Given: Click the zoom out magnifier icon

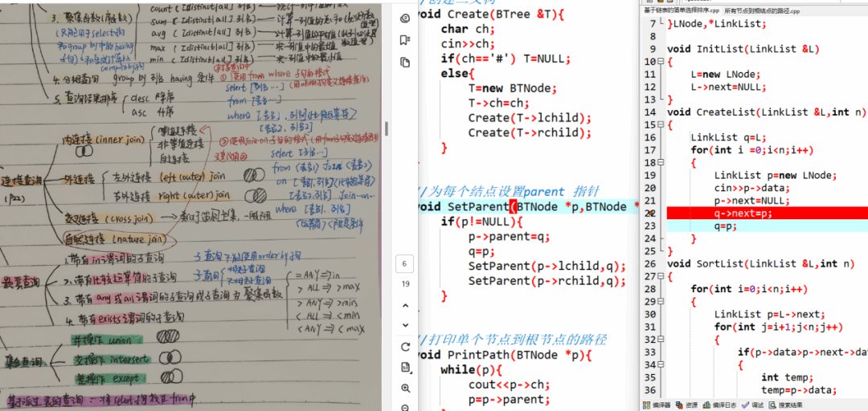Looking at the screenshot, I should click(404, 408).
